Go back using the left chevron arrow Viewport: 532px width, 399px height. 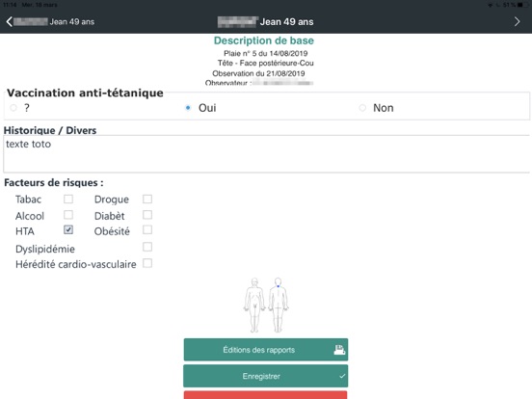10,22
